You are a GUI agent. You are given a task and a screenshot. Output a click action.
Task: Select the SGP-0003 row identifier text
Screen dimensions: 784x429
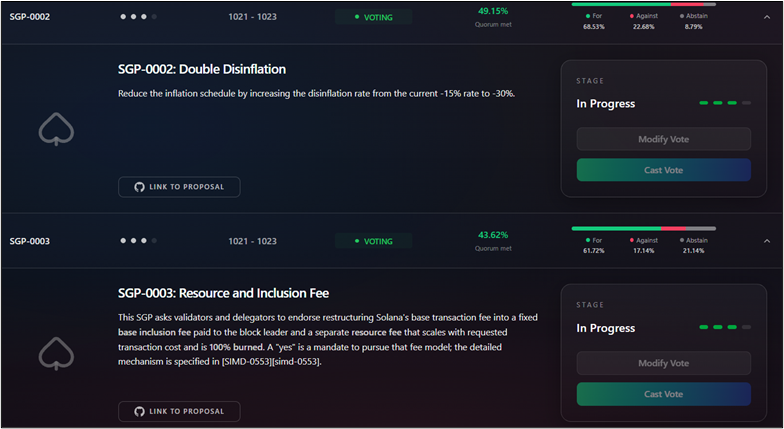pos(30,241)
